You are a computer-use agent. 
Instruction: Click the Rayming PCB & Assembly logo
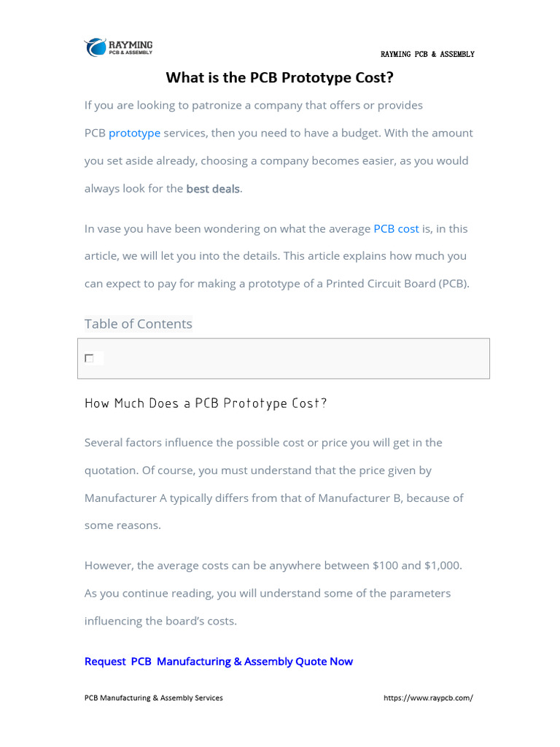[x=119, y=47]
